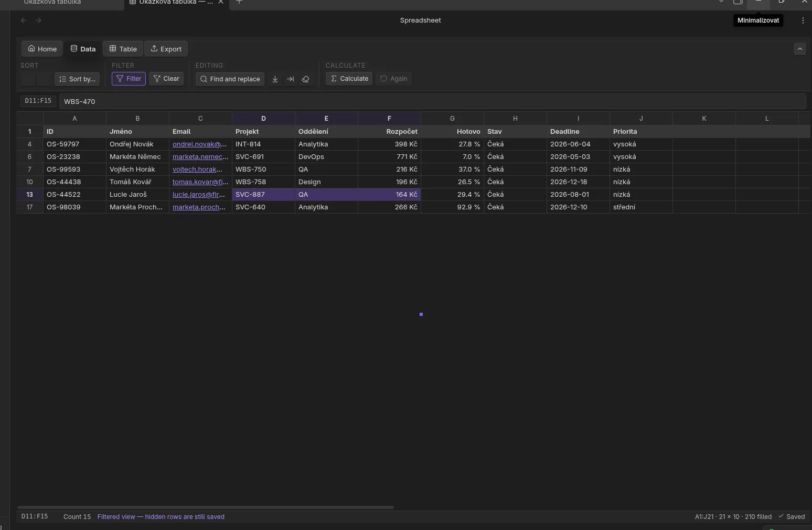
Task: Open the lucie.jaros email link
Action: [199, 195]
